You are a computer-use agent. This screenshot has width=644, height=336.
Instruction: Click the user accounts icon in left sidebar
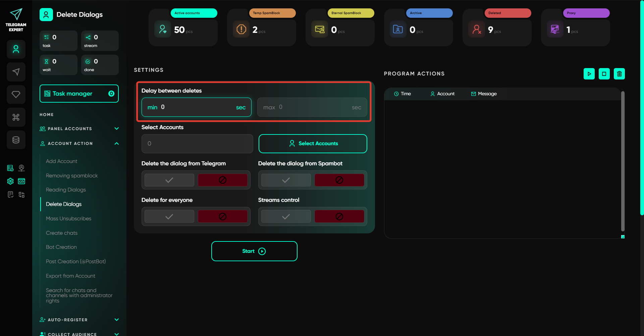coord(16,49)
